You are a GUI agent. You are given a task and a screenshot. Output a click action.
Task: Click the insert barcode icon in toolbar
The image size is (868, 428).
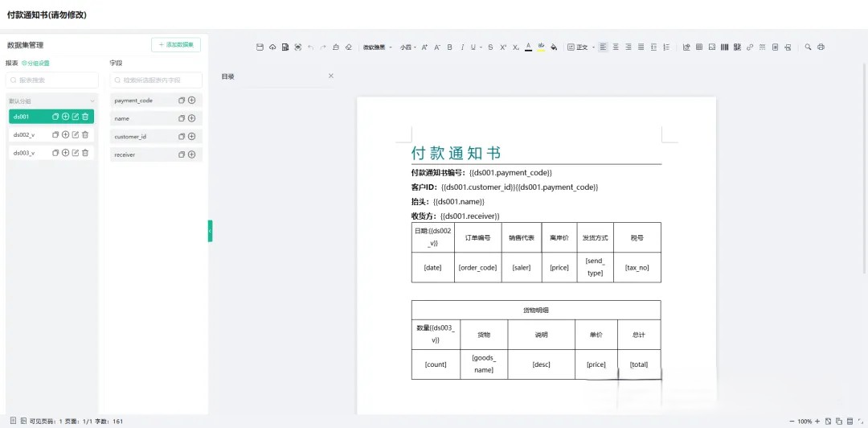724,47
